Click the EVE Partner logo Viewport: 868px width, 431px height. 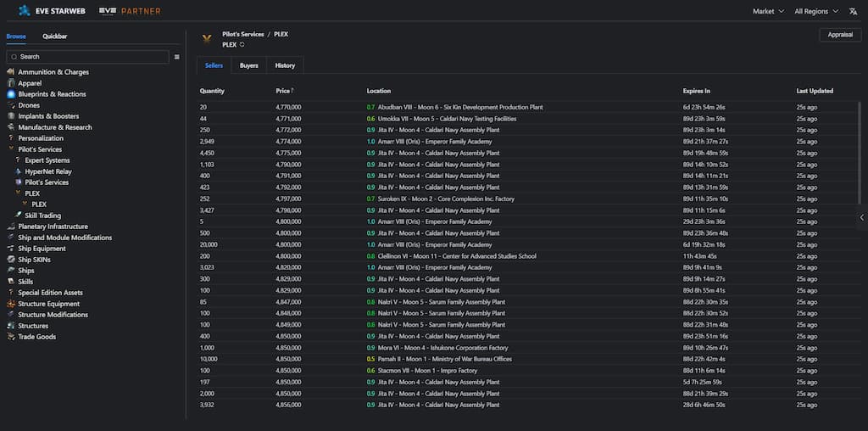[130, 11]
